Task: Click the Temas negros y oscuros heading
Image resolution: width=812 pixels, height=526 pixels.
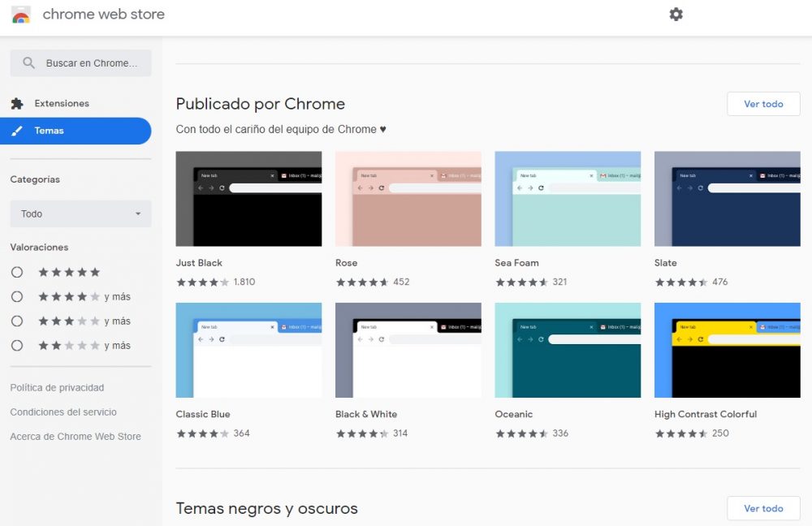Action: pyautogui.click(x=266, y=508)
